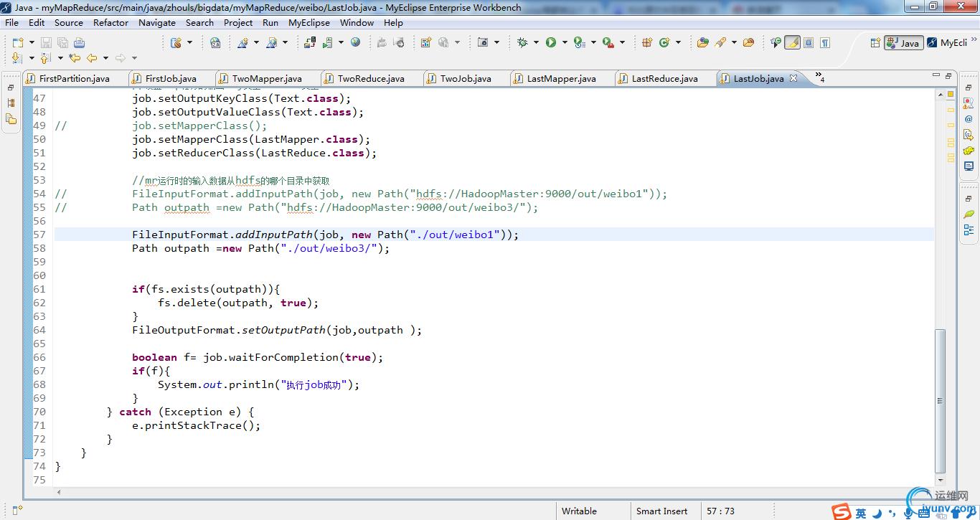Click the Writable status field
The image size is (980, 520).
coord(579,511)
